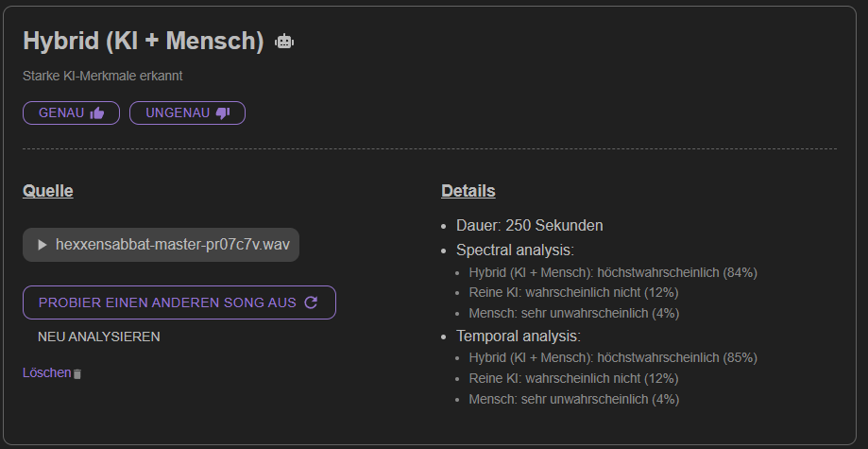Image resolution: width=868 pixels, height=449 pixels.
Task: Play hexxensabbat-master-pr07c7v.wav with the triangle icon
Action: (x=43, y=245)
